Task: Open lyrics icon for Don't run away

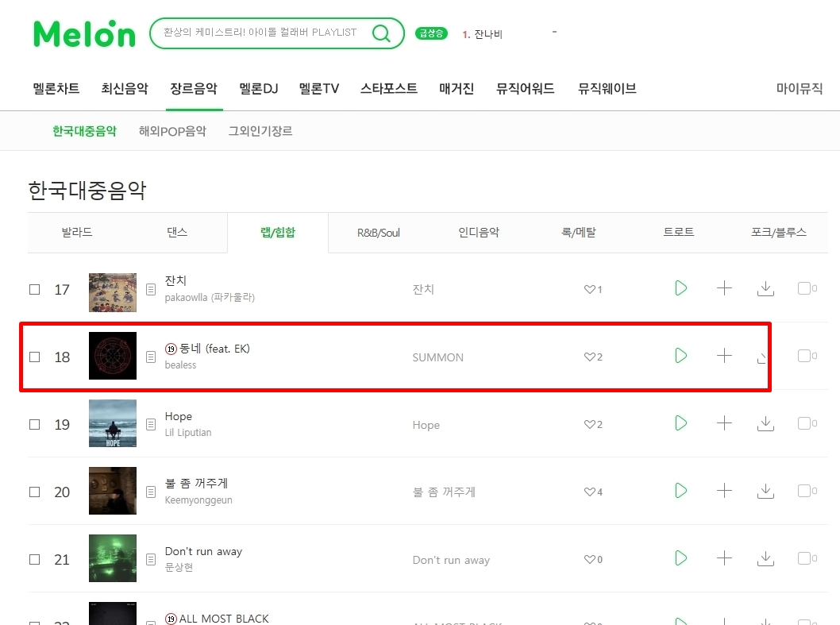Action: click(x=151, y=560)
